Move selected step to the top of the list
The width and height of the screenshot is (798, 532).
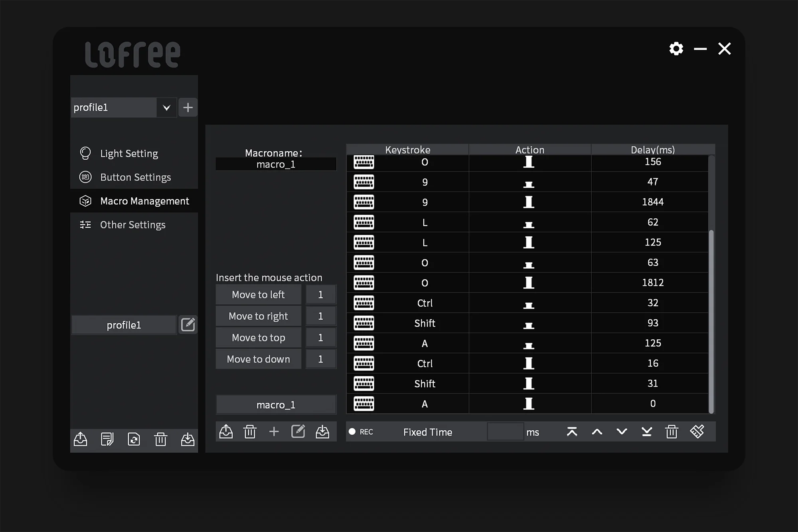[x=572, y=431]
